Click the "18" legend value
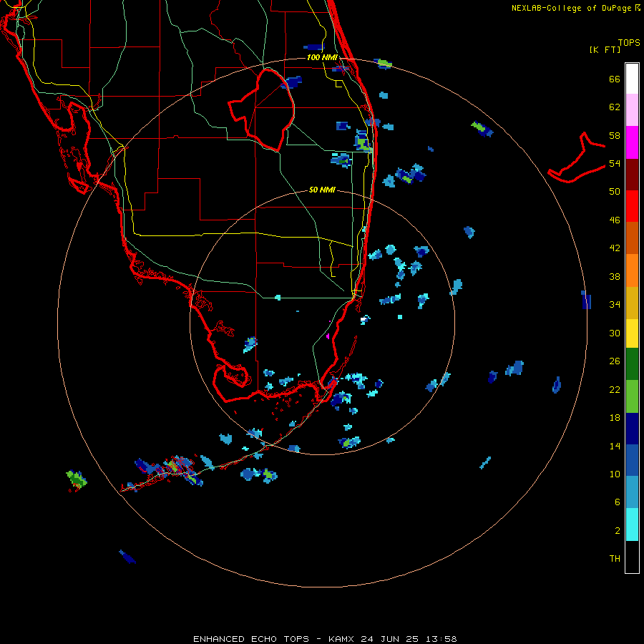The image size is (644, 644). 615,418
